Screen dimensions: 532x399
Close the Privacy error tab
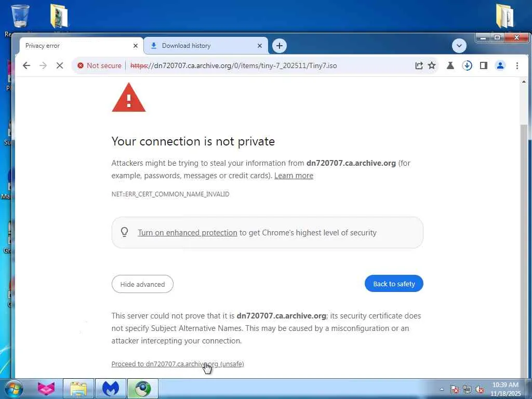point(136,46)
